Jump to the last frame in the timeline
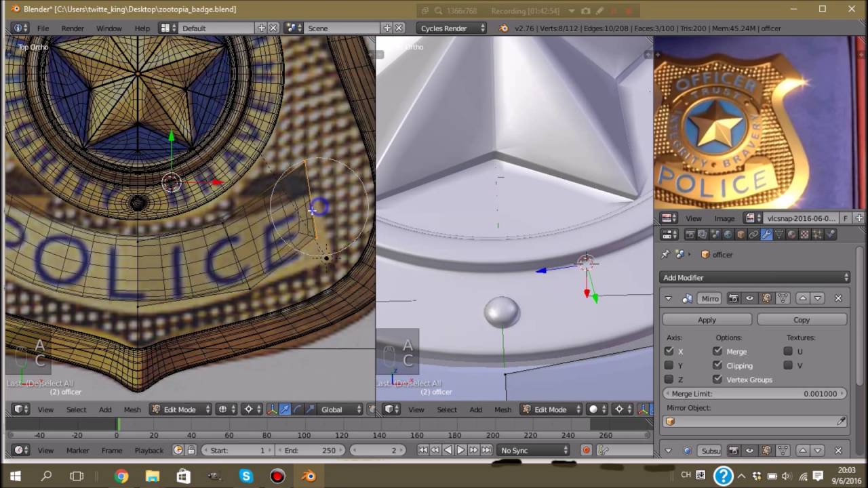The image size is (868, 488). click(486, 450)
